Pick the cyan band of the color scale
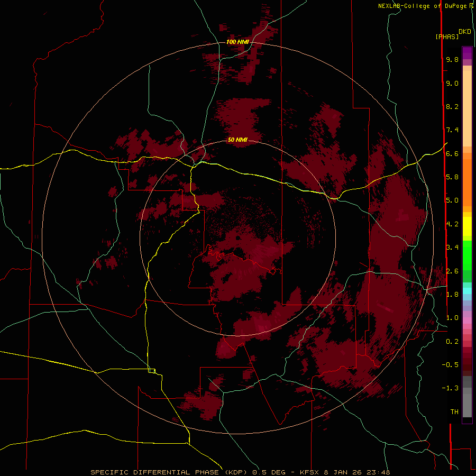This screenshot has height=476, width=476. pyautogui.click(x=467, y=291)
